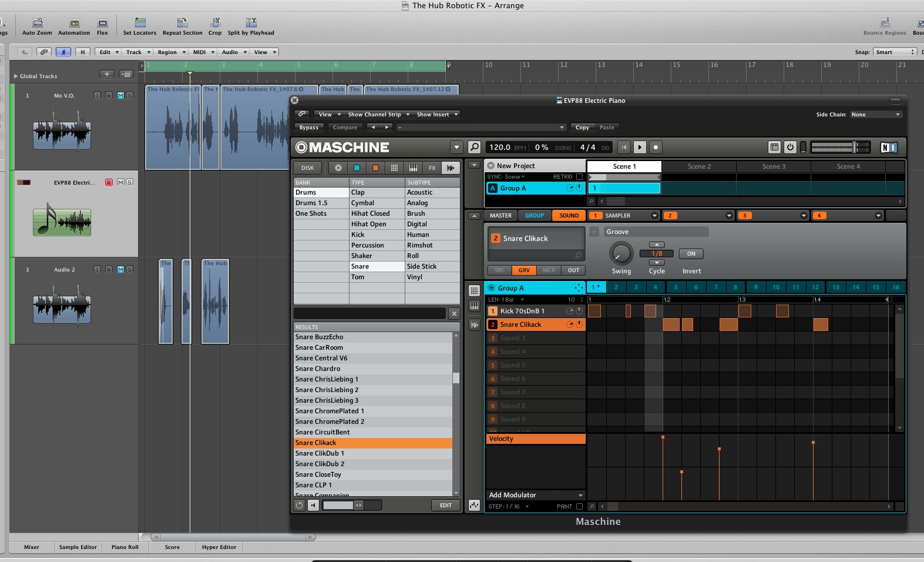The height and width of the screenshot is (562, 924).
Task: Select the browser samples waveform icon
Action: 451,168
